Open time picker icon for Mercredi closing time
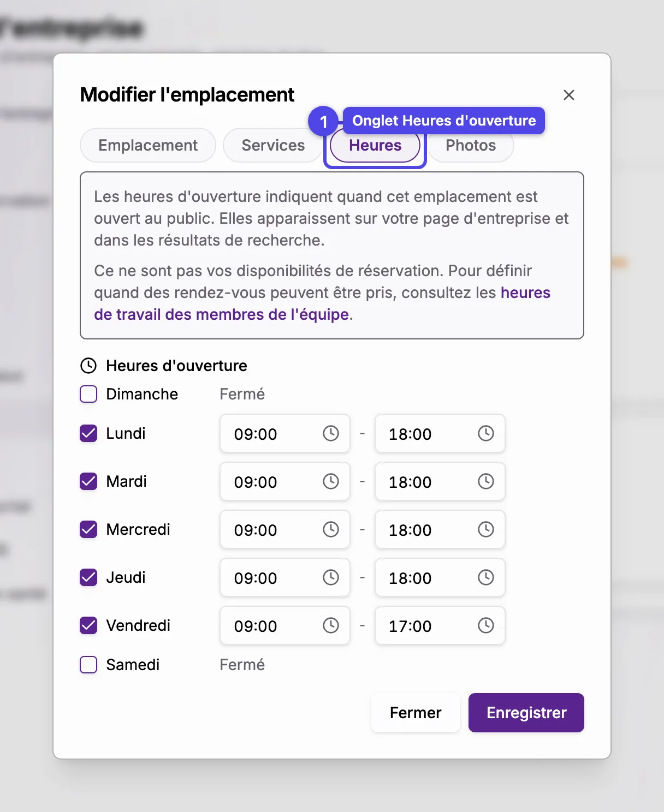 (486, 529)
